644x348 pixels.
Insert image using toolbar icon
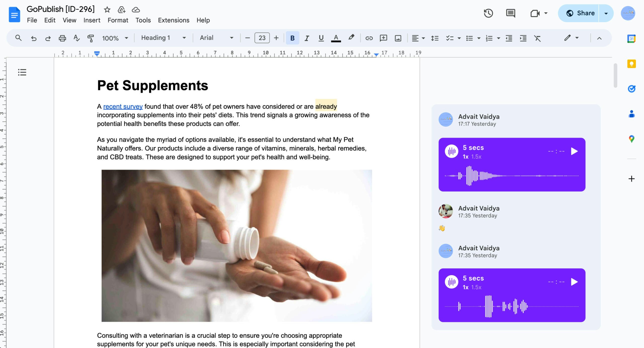(x=398, y=38)
